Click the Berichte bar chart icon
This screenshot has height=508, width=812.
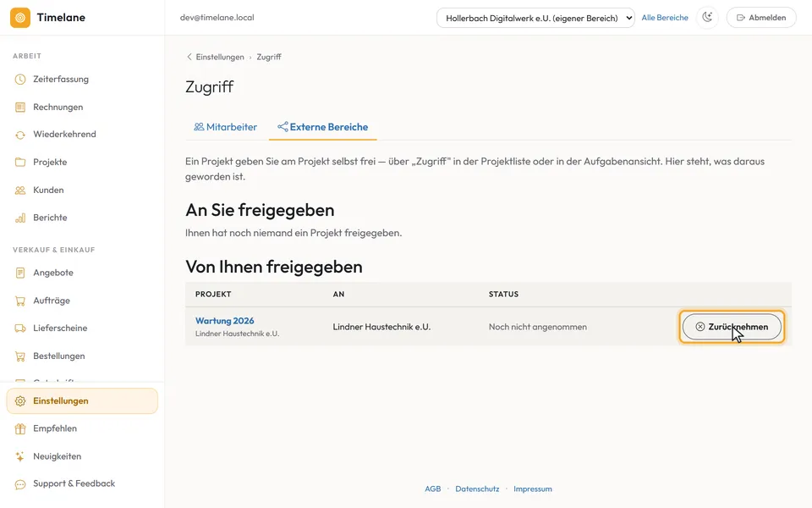click(20, 218)
